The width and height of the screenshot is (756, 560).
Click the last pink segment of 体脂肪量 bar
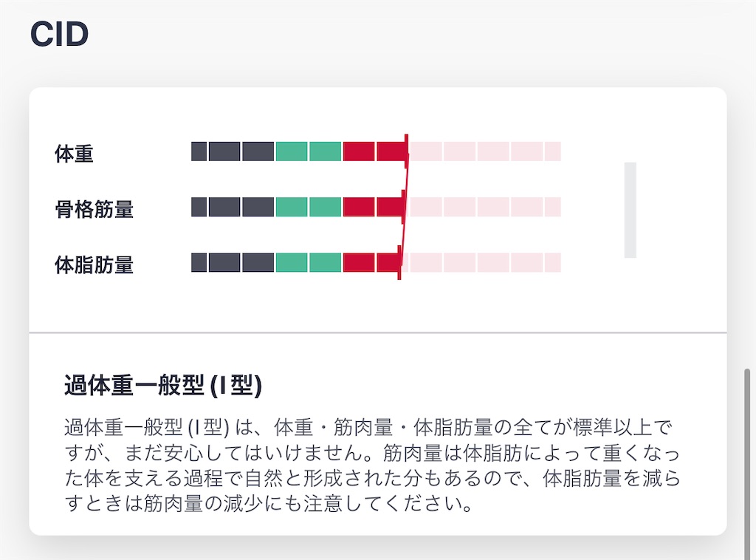coord(552,262)
